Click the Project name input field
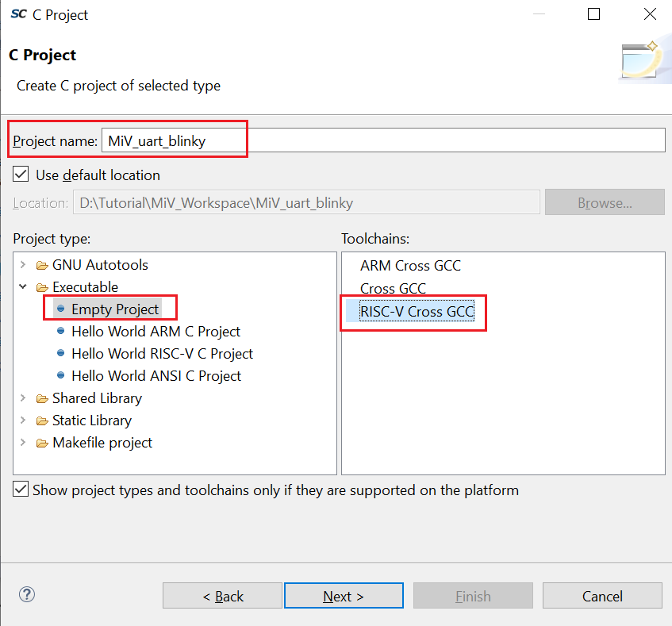Viewport: 672px width, 626px height. (x=382, y=140)
